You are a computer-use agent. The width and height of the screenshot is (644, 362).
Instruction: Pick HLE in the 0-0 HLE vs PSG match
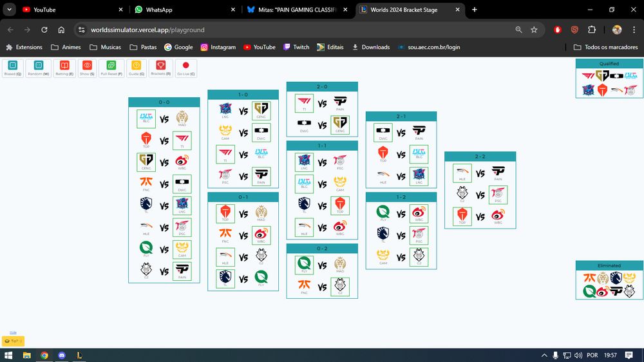click(146, 227)
